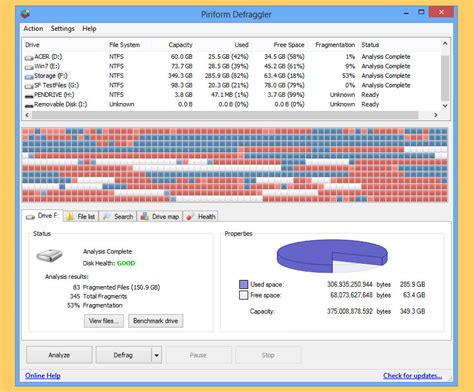This screenshot has width=474, height=392.
Task: Click the horizontal scrollbar left arrow
Action: coord(27,115)
